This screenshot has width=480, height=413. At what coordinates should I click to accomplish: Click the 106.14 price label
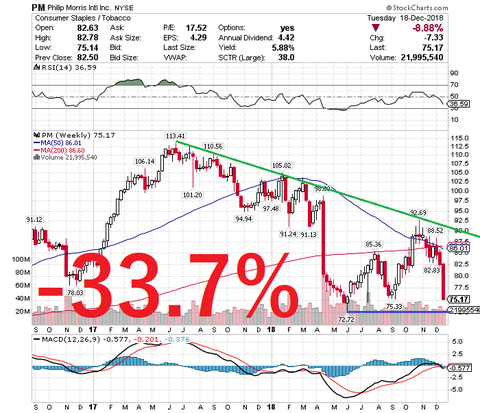pyautogui.click(x=145, y=161)
